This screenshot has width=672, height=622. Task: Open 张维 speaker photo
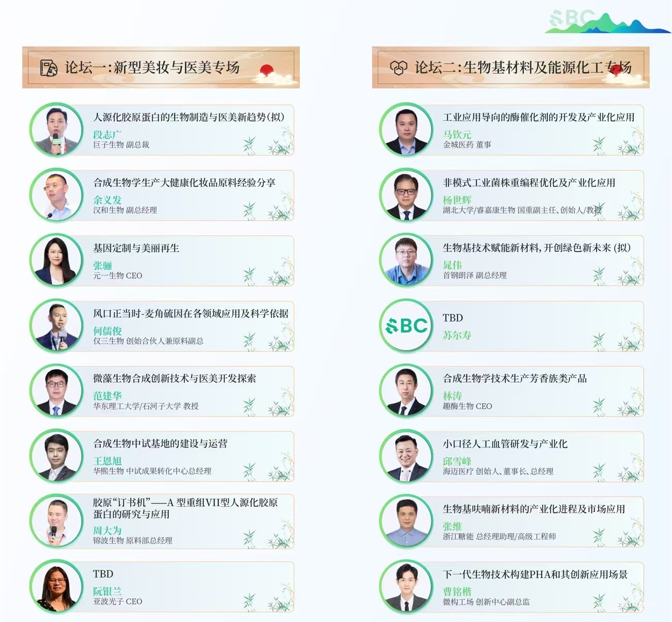coord(407,521)
